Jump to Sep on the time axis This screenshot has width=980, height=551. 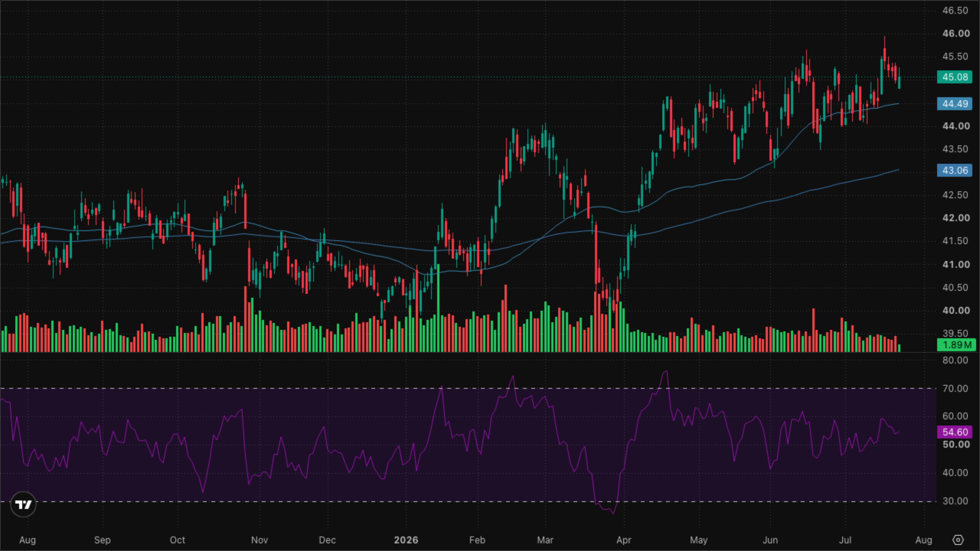pos(102,540)
